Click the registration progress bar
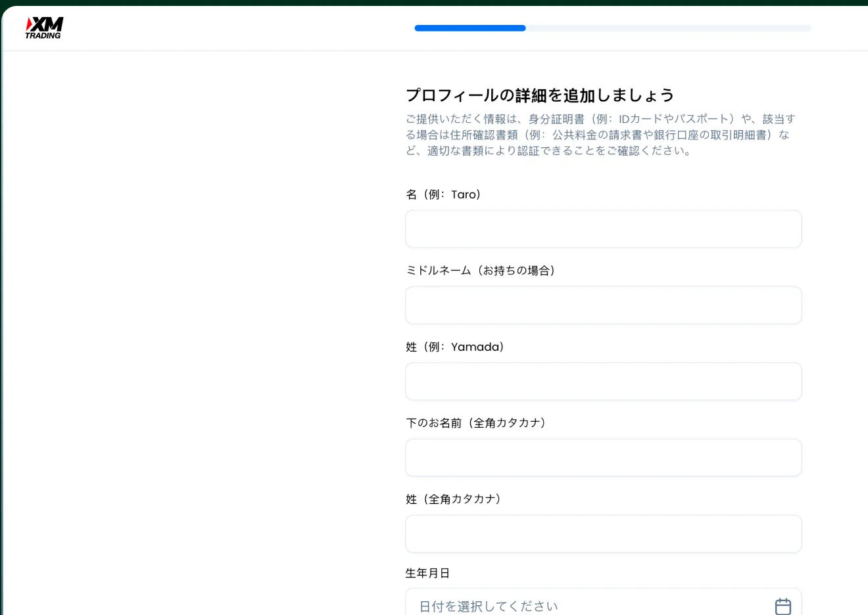Viewport: 868px width, 615px height. pos(613,28)
